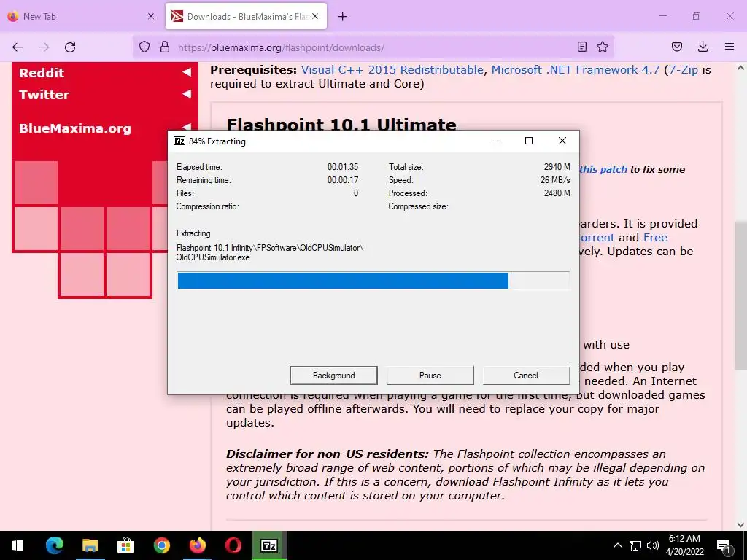Click the Flashpoint 10.1 Ultimate heading

click(341, 123)
